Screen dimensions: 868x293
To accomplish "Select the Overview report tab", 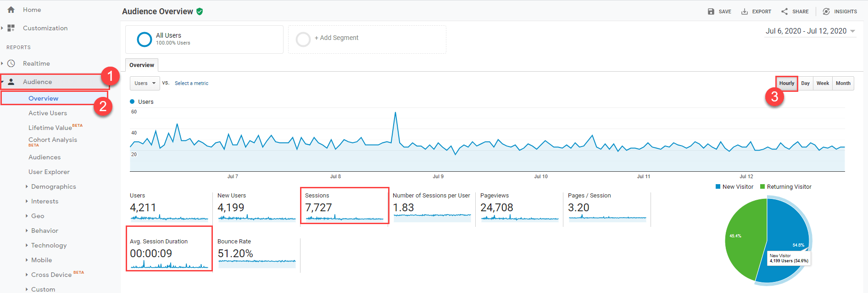I will (x=142, y=65).
